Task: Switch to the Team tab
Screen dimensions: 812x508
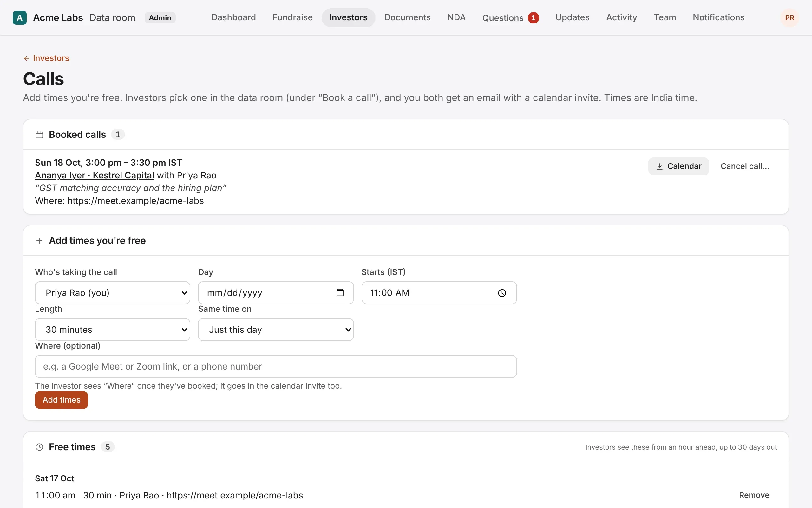Action: [x=665, y=17]
